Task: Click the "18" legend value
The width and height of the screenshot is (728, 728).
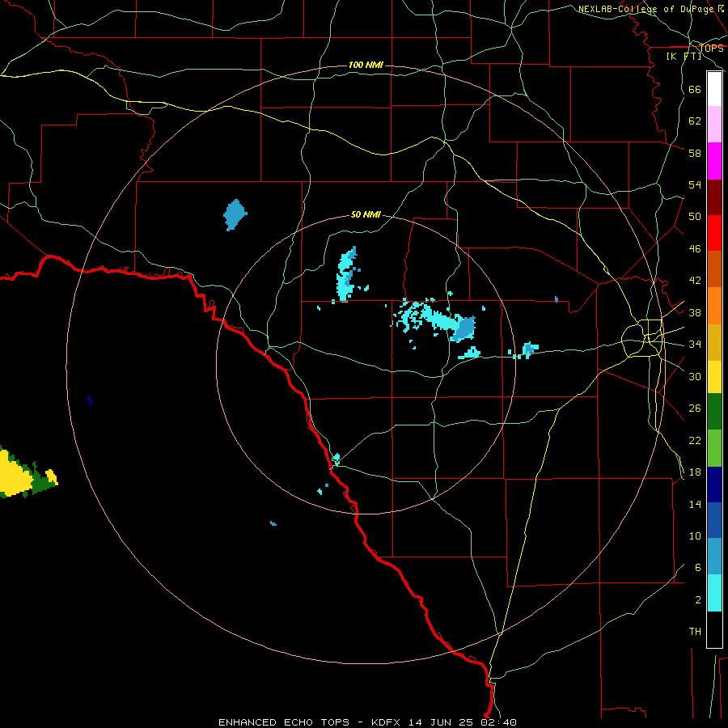Action: click(x=695, y=472)
